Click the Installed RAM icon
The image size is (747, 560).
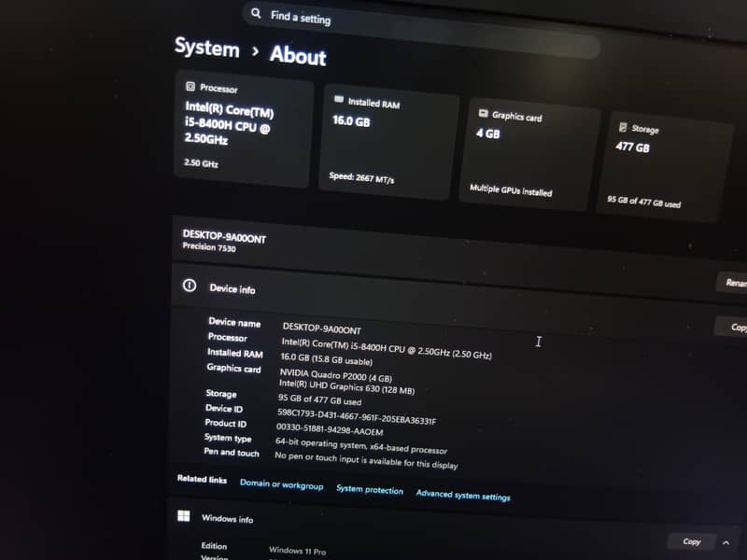click(x=339, y=99)
